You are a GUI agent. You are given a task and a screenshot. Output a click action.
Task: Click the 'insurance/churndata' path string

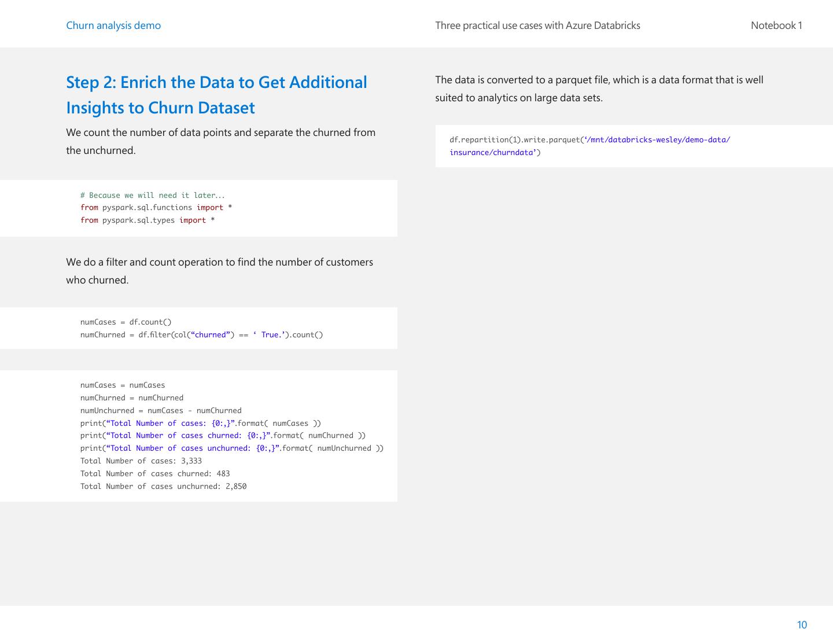492,153
